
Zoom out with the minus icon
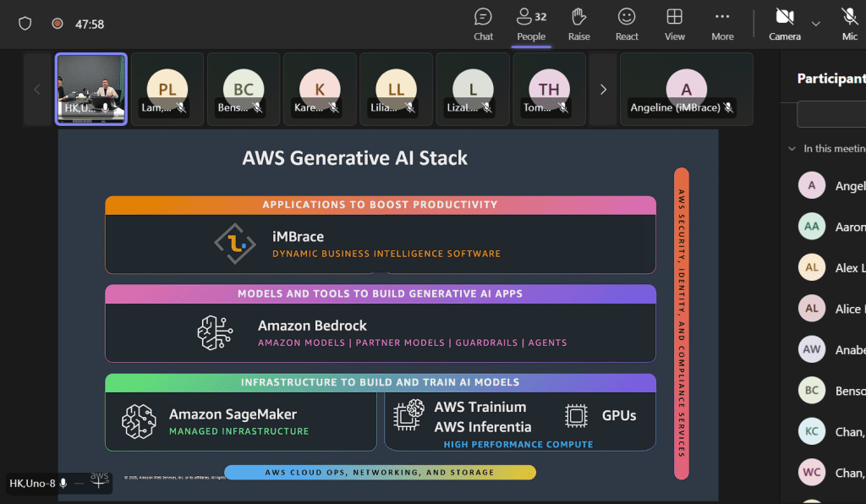[79, 483]
